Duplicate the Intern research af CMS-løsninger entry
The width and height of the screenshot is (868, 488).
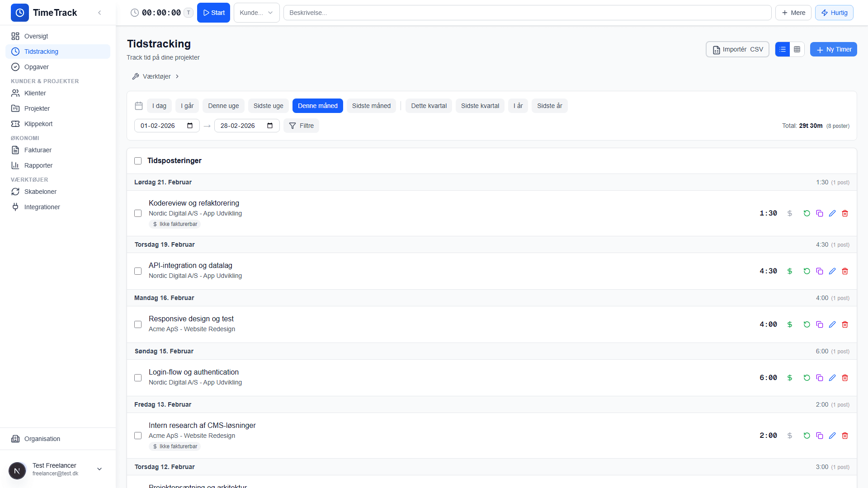coord(820,436)
